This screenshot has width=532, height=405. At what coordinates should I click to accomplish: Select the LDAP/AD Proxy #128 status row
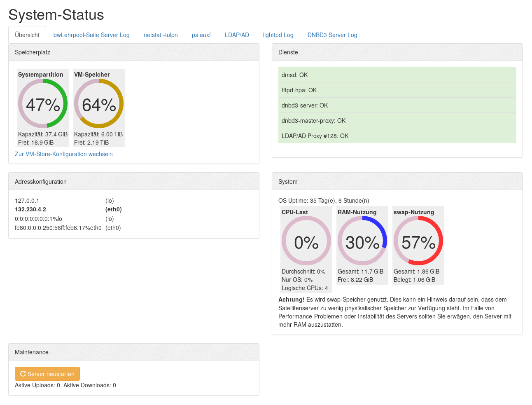pos(397,136)
